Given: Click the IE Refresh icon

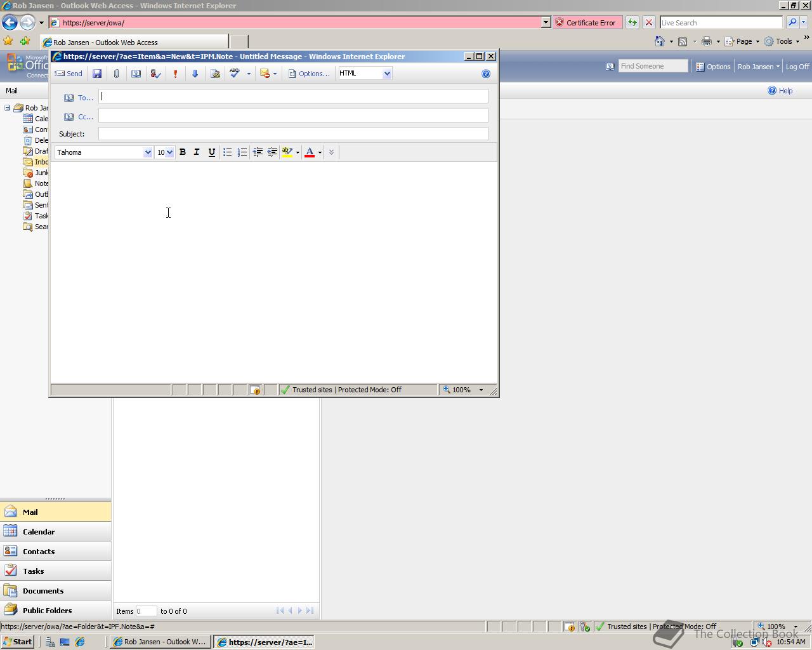Looking at the screenshot, I should [632, 22].
